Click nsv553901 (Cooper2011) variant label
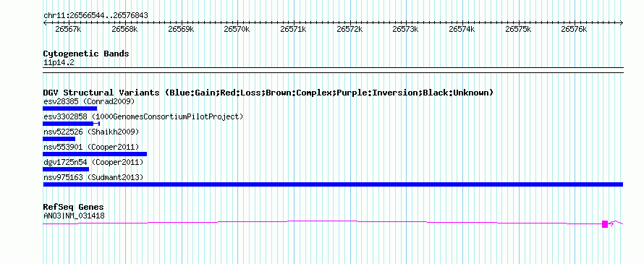The width and height of the screenshot is (644, 264). 91,147
